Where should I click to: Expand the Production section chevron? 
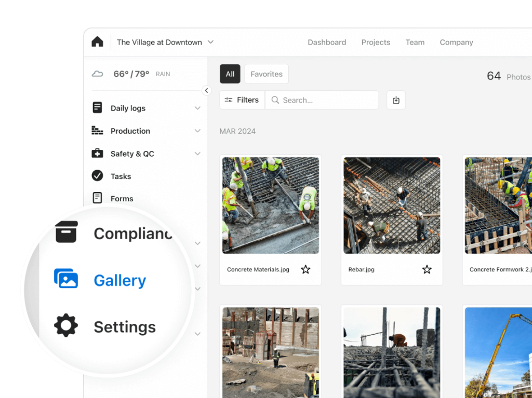click(197, 131)
